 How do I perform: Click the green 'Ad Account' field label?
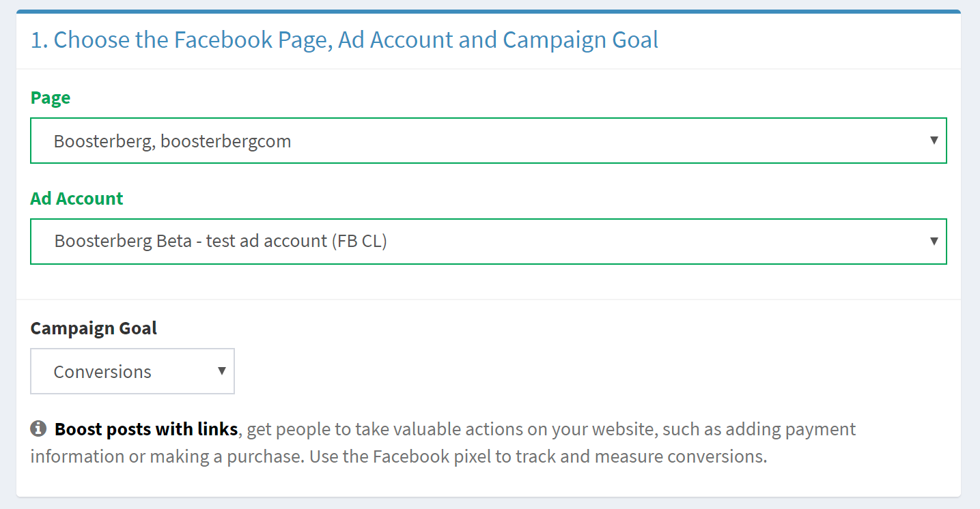click(76, 199)
